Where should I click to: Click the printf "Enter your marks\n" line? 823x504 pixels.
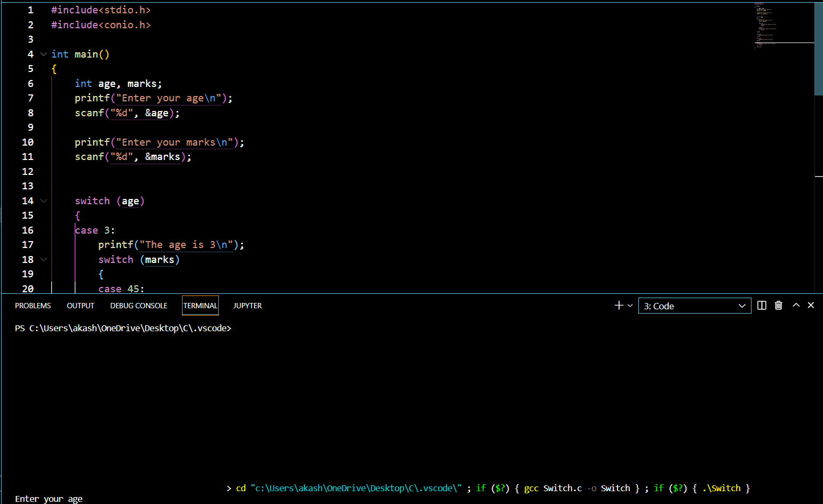point(160,142)
